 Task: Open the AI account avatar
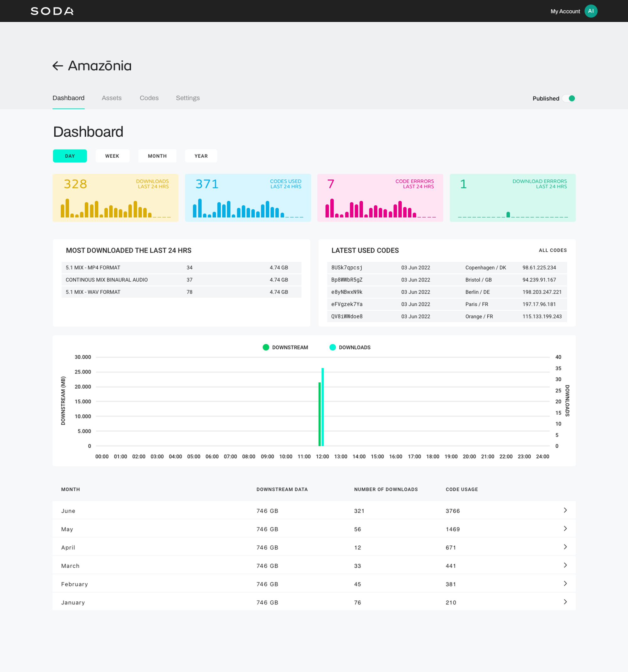tap(591, 11)
